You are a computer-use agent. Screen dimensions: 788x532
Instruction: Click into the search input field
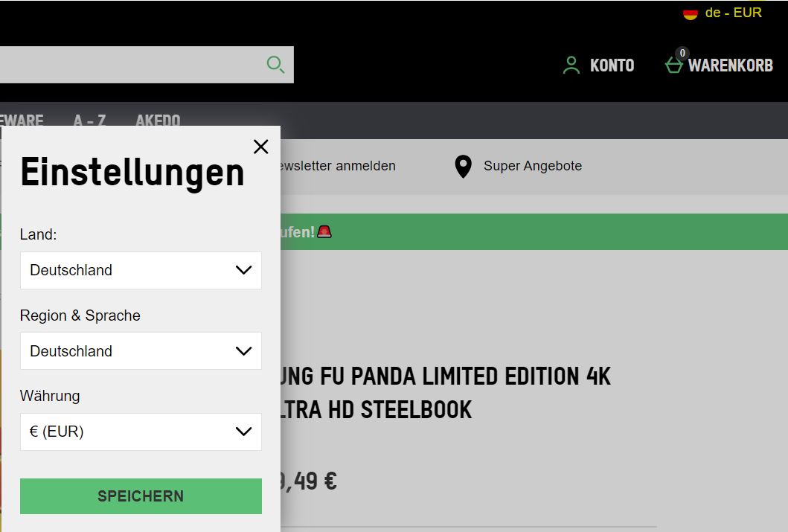pyautogui.click(x=126, y=65)
